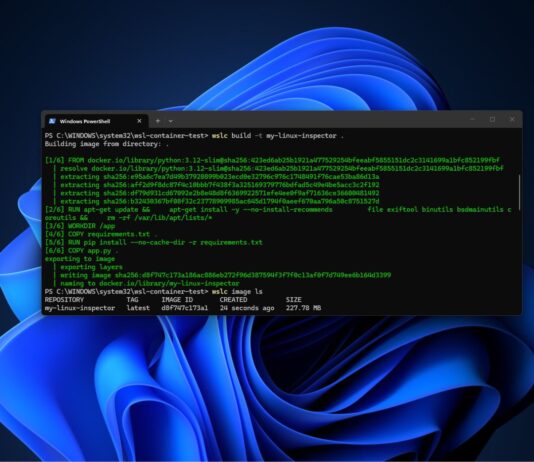Click the 'wslc image ls' command text

pos(237,291)
